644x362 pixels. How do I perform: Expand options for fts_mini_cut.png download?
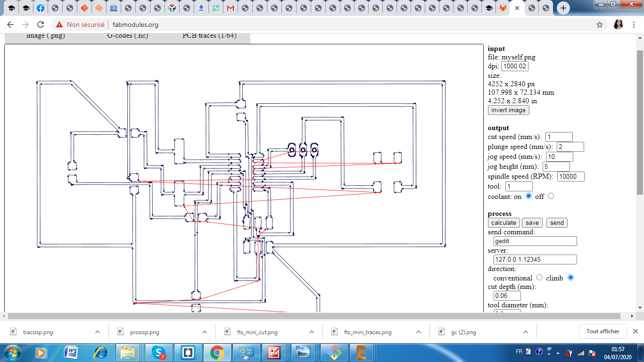click(x=312, y=332)
